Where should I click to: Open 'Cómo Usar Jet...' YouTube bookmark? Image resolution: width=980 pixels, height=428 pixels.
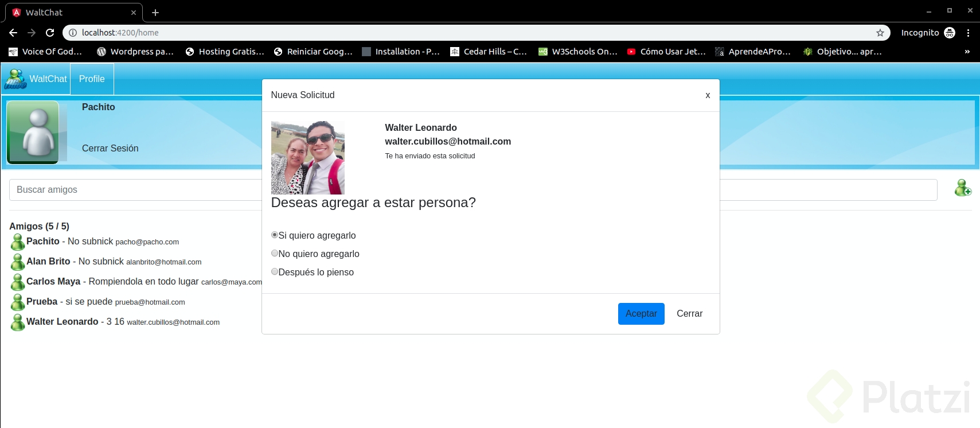tap(666, 52)
